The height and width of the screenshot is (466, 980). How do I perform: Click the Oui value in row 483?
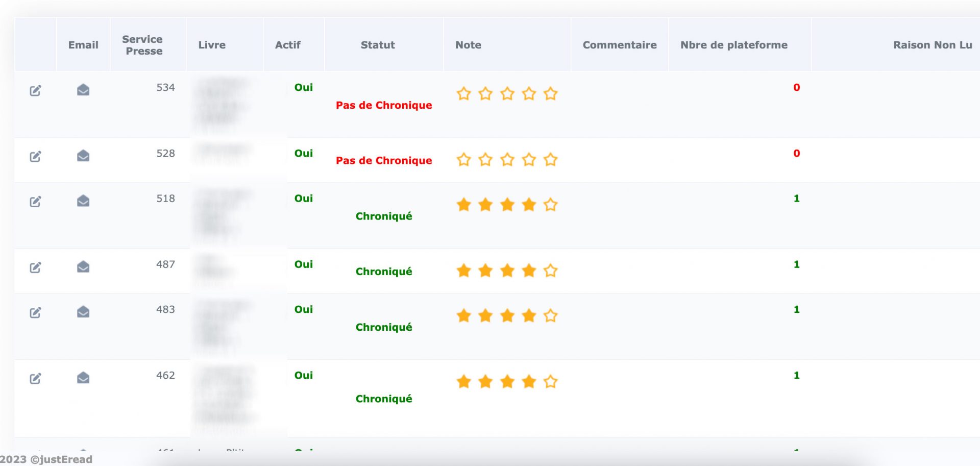(304, 309)
